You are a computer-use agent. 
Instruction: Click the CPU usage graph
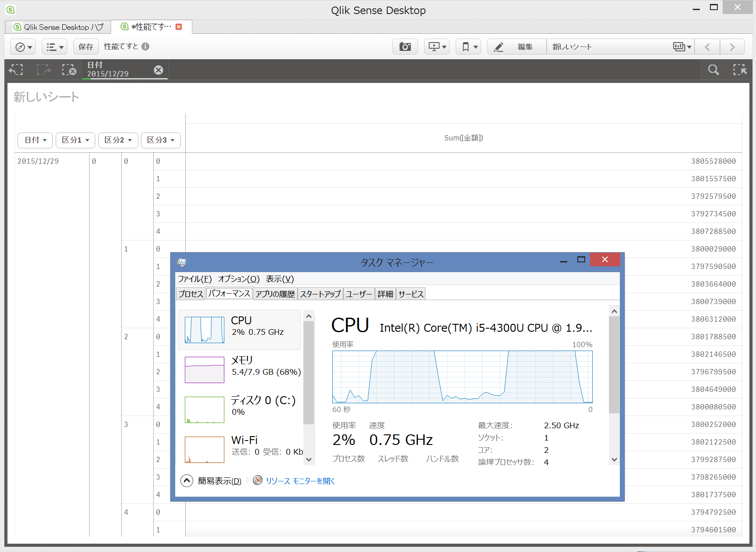point(462,377)
